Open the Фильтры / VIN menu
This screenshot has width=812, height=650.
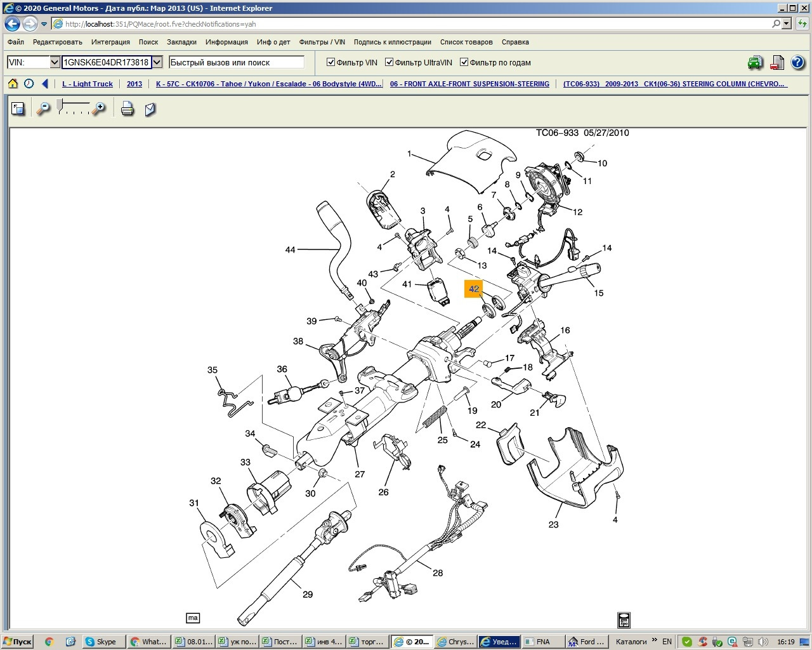click(x=322, y=42)
